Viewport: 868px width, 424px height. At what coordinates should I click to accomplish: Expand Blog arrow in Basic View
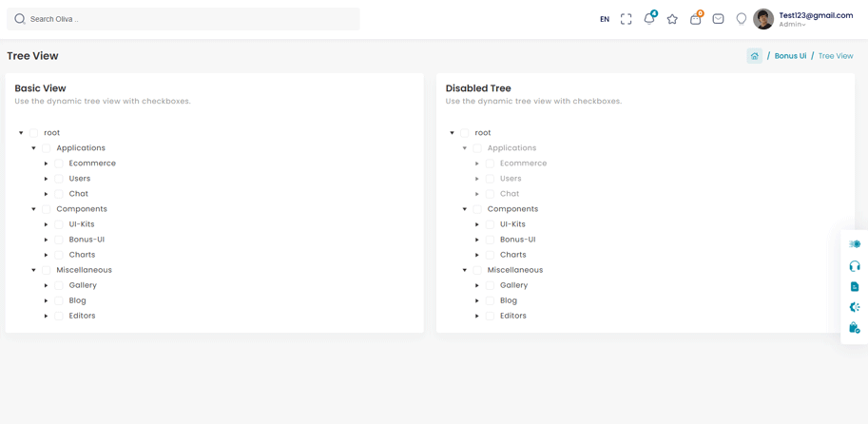pos(47,300)
